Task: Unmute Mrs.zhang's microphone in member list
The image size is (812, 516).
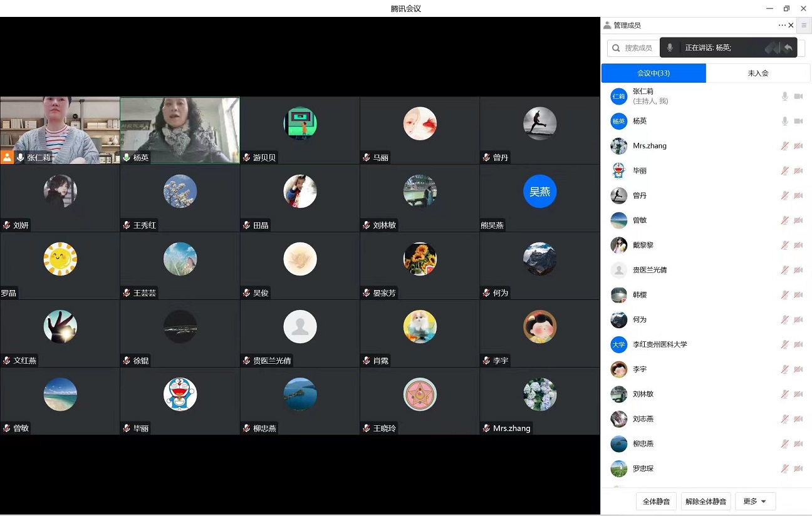Action: [784, 146]
